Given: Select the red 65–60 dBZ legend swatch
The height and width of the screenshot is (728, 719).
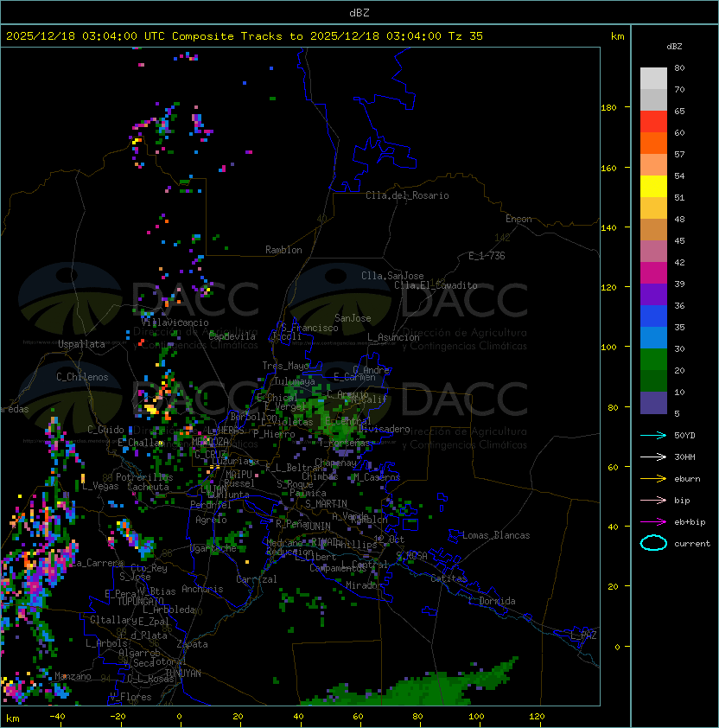Looking at the screenshot, I should click(653, 122).
